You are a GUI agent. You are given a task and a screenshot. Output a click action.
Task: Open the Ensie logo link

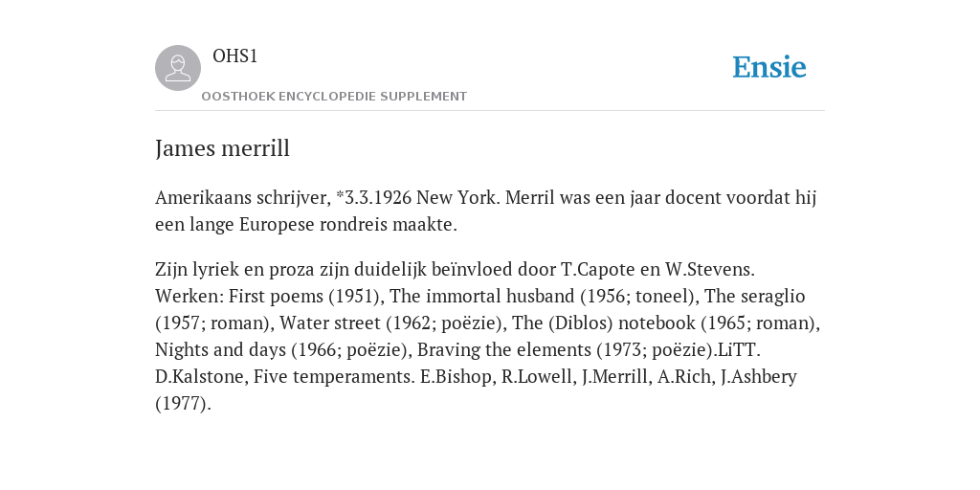pos(769,67)
